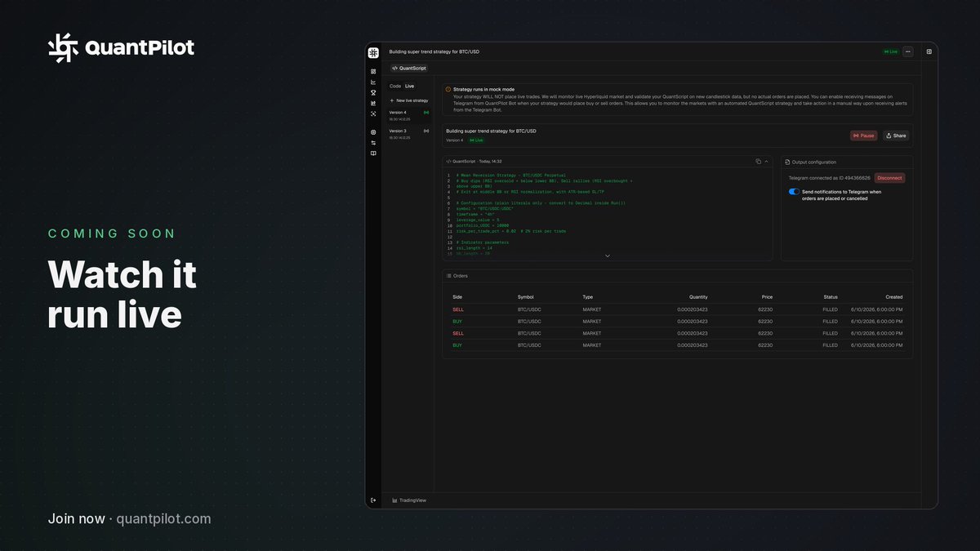Open the book docs icon in sidebar
The image size is (980, 551).
point(373,153)
